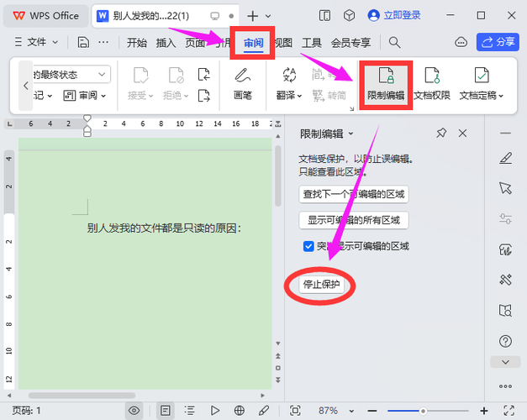
Task: Open the more options ellipsis beside Save
Action: pyautogui.click(x=103, y=42)
